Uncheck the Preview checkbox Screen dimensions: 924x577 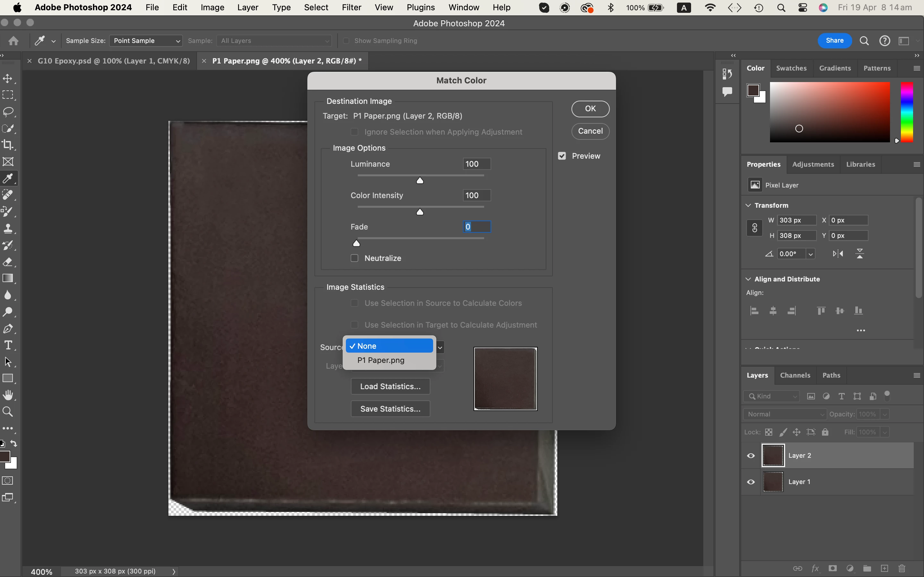coord(562,156)
